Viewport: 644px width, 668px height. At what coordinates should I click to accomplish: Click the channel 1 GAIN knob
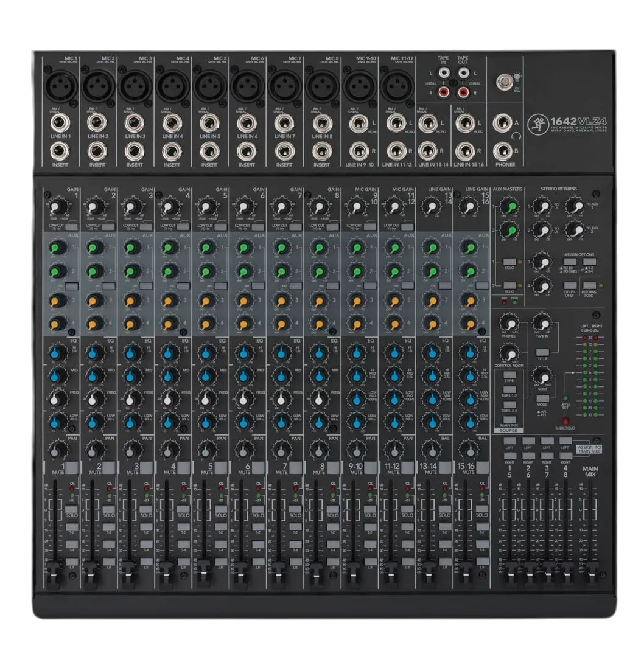(58, 207)
